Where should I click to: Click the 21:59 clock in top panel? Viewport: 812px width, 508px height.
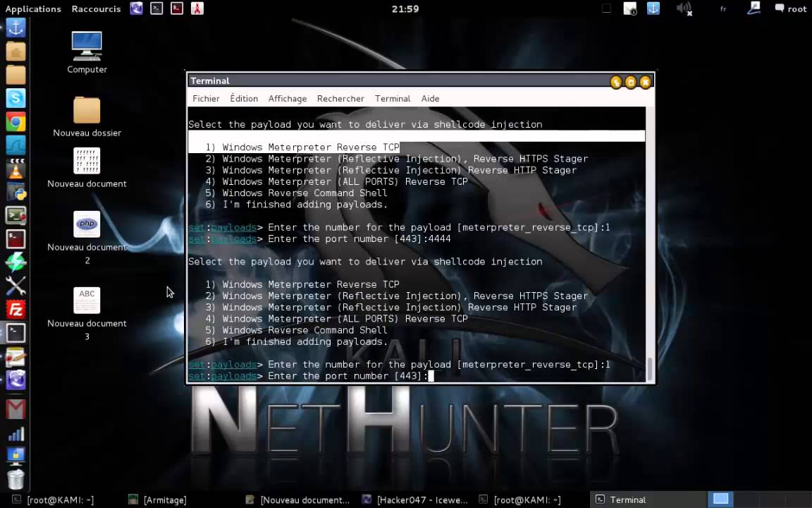(405, 8)
